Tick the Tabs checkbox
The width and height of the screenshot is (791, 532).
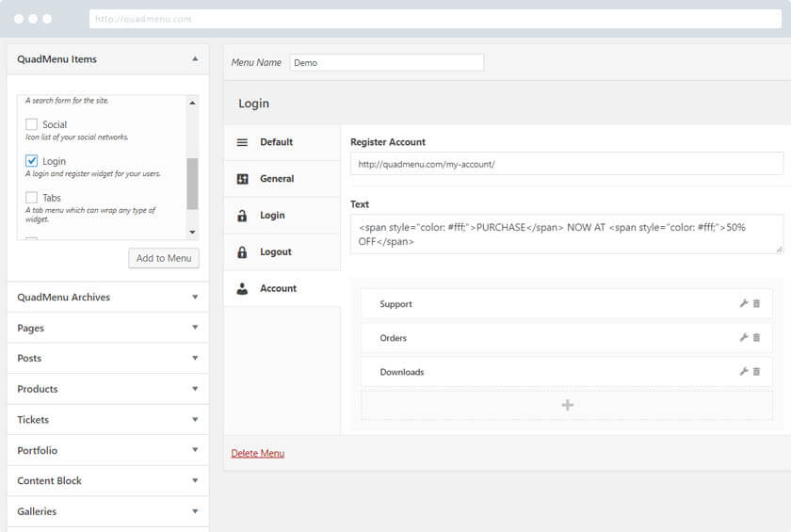pyautogui.click(x=32, y=198)
